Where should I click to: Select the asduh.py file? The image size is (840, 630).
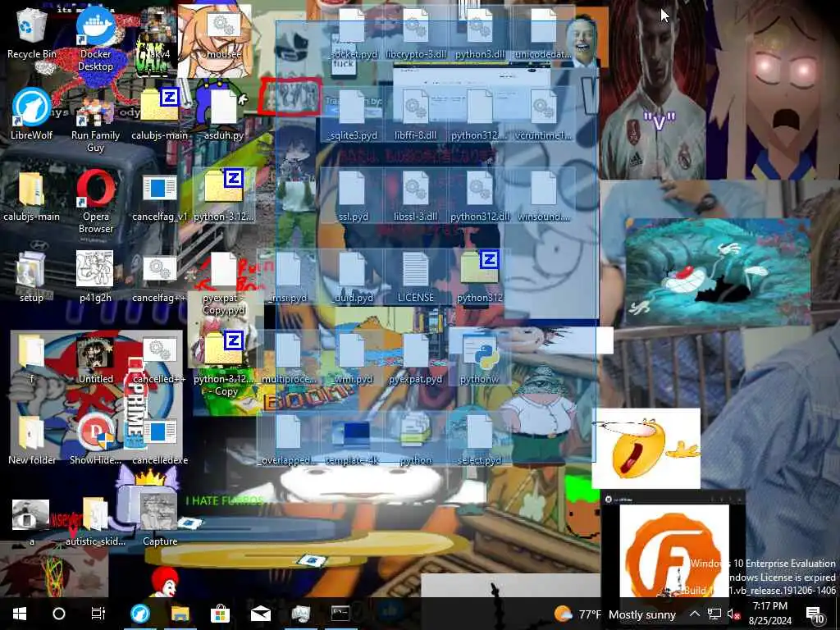(x=223, y=115)
